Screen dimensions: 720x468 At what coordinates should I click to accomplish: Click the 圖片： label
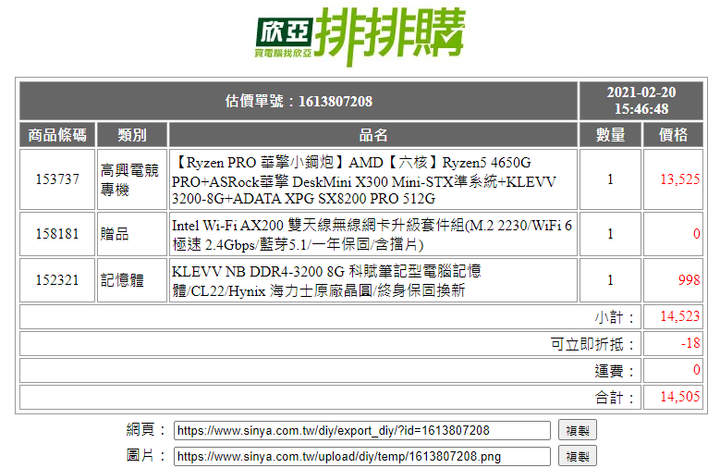pos(146,456)
